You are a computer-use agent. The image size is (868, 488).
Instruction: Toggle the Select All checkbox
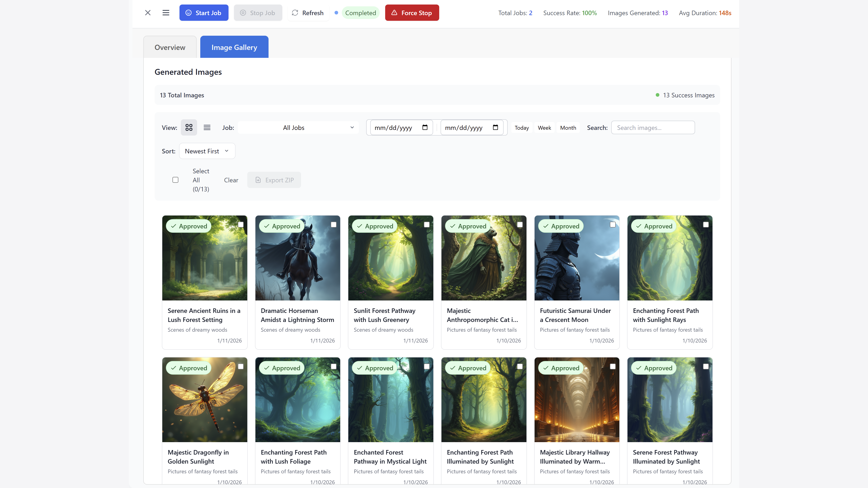pos(175,180)
